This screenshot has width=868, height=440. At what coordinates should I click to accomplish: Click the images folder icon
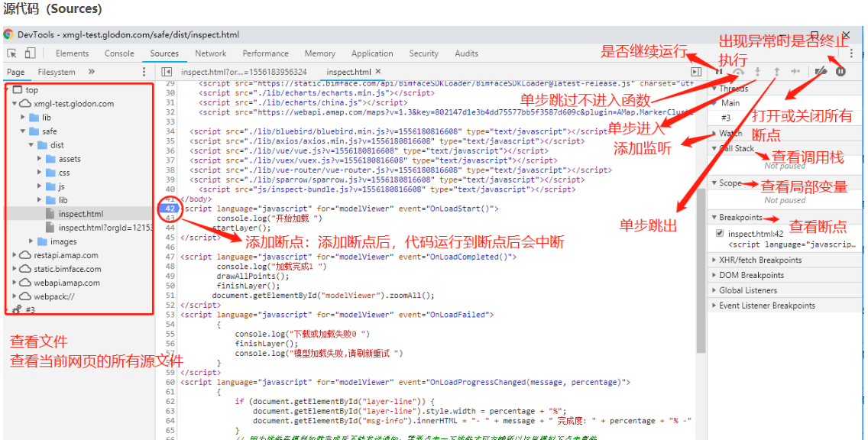tap(42, 241)
